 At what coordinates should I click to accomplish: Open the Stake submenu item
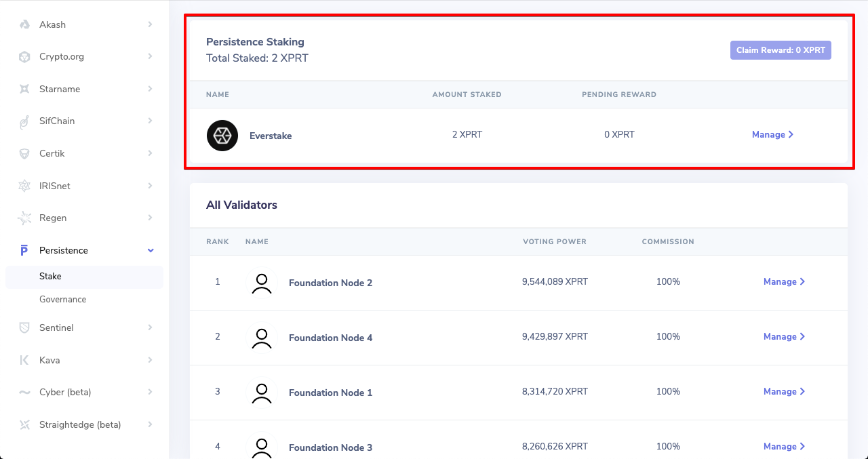[x=84, y=277]
